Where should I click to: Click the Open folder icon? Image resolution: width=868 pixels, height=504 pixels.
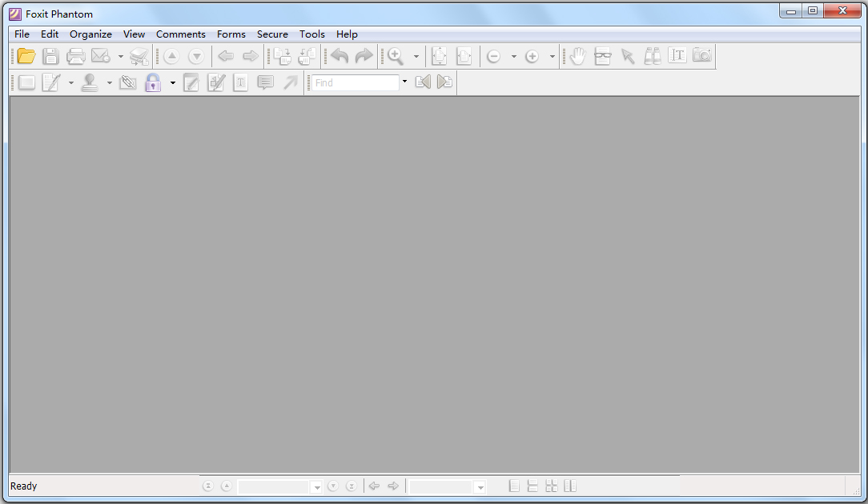(x=26, y=56)
